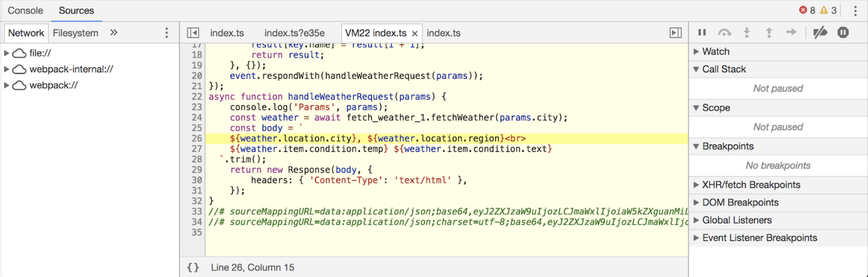Image resolution: width=868 pixels, height=277 pixels.
Task: Click the .trim() call on line 28
Action: point(245,160)
